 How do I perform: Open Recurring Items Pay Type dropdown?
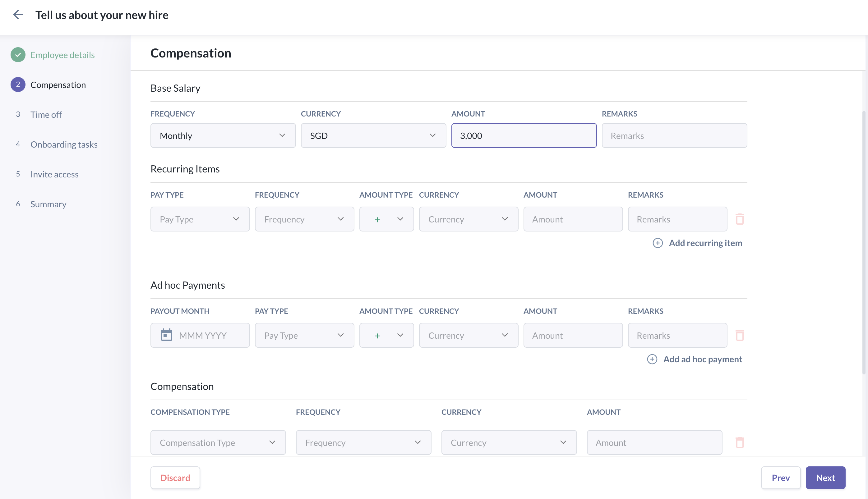[x=200, y=219]
